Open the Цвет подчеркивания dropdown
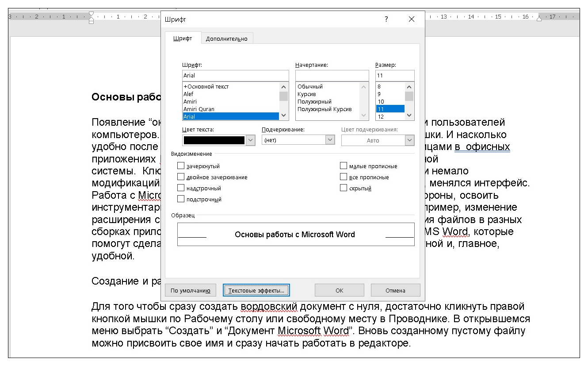This screenshot has width=588, height=366. 409,140
